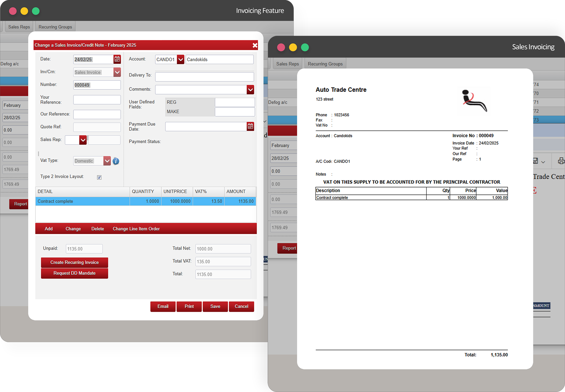
Task: Click the MAKE user defined input field
Action: coord(235,112)
